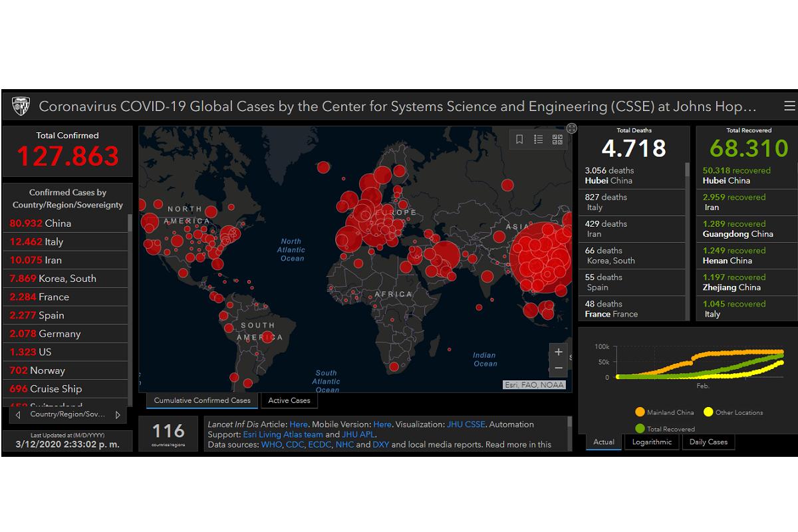Click Spain 55 deaths entry
The width and height of the screenshot is (798, 532).
click(632, 282)
